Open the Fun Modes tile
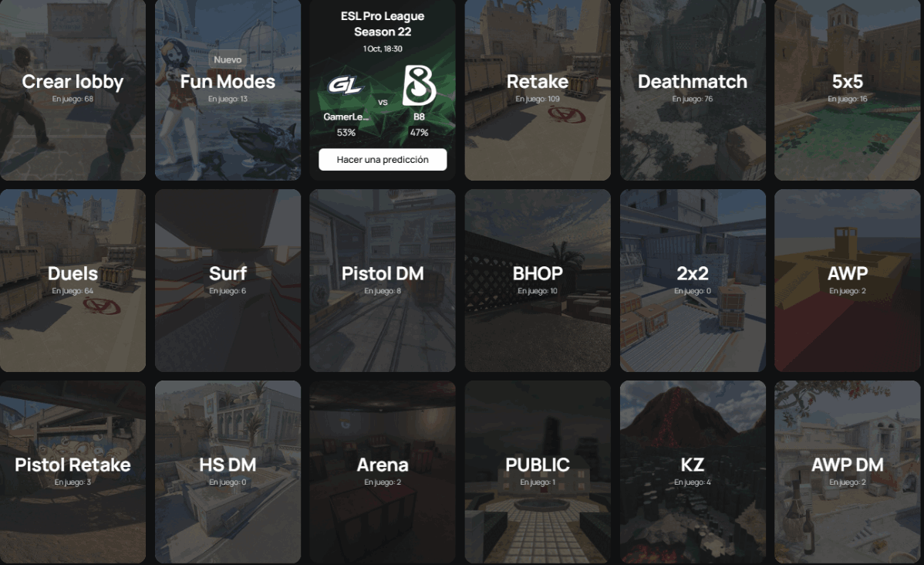The width and height of the screenshot is (924, 565). (x=228, y=90)
